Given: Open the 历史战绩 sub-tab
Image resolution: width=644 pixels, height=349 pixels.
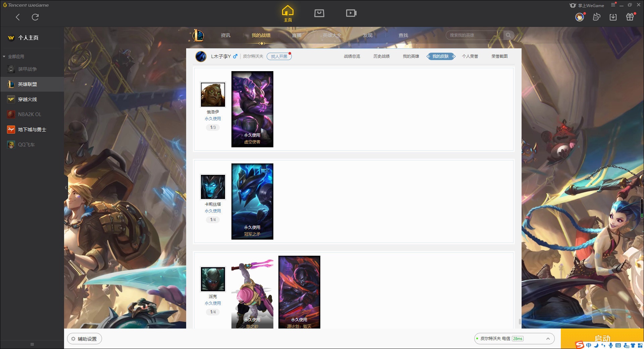Looking at the screenshot, I should (381, 56).
